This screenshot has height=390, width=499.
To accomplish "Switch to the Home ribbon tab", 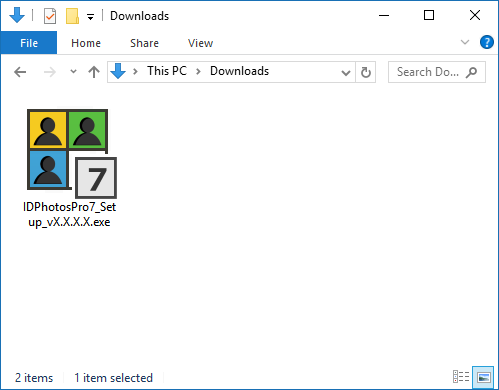I will tap(86, 43).
